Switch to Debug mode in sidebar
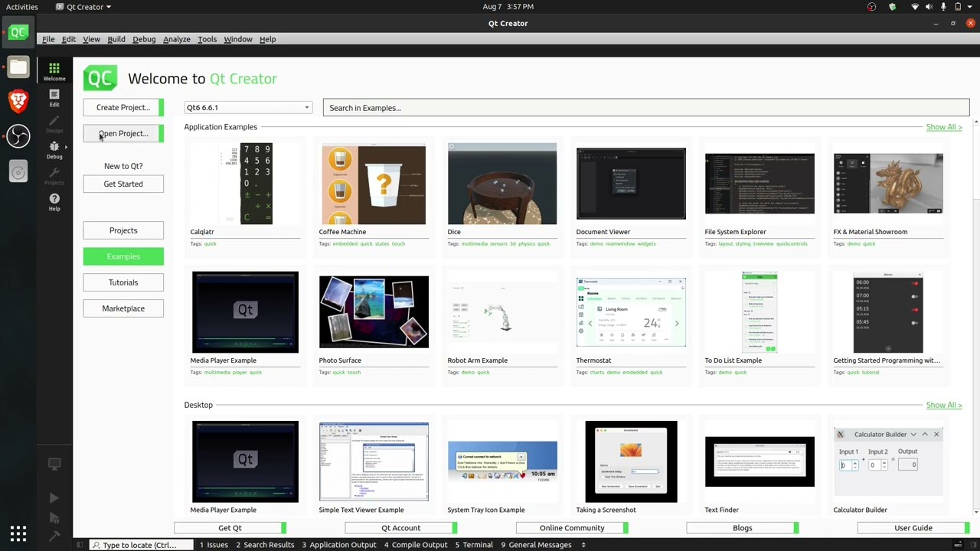The height and width of the screenshot is (551, 980). coord(54,150)
